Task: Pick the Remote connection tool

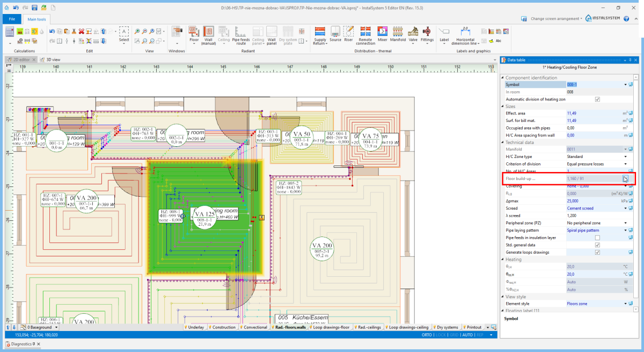Action: [x=365, y=32]
